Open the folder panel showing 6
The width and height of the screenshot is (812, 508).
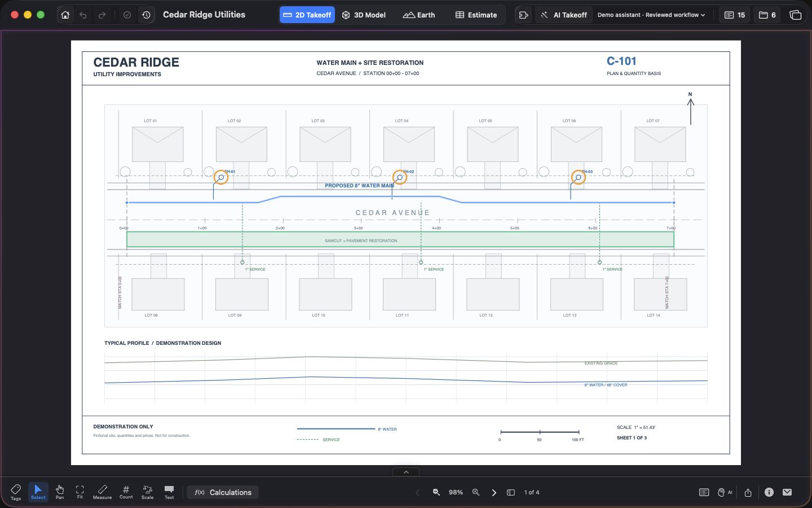point(767,15)
